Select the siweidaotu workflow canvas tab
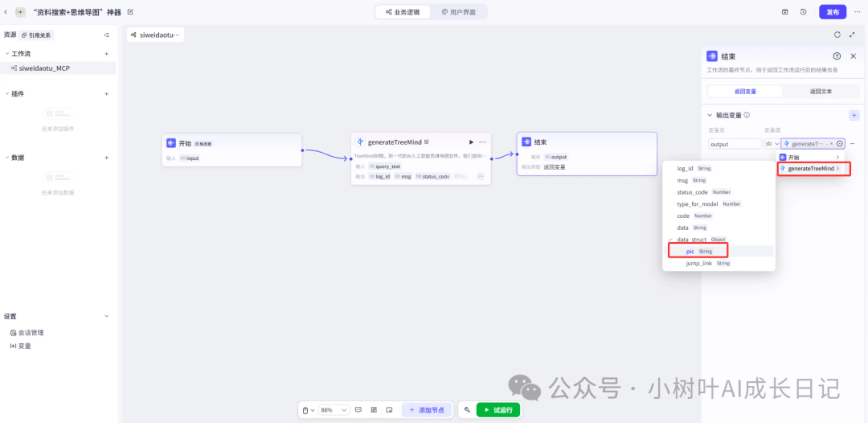 click(x=156, y=35)
